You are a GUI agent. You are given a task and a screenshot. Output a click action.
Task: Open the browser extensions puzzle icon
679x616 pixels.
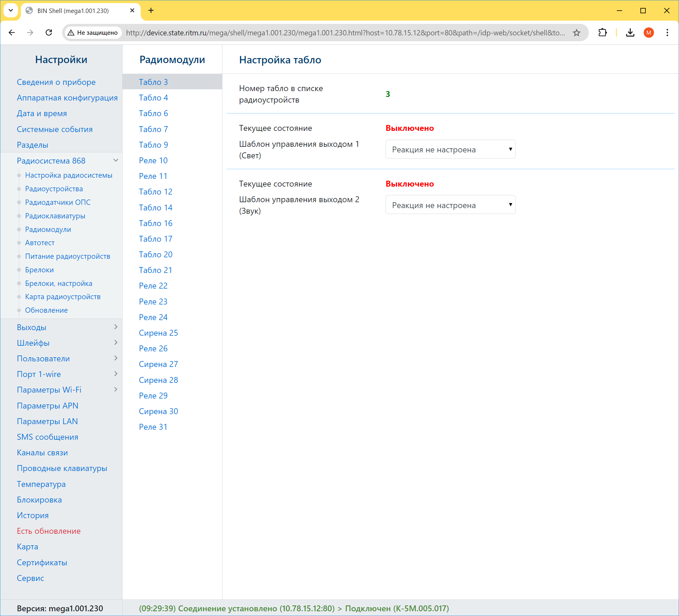pyautogui.click(x=602, y=33)
